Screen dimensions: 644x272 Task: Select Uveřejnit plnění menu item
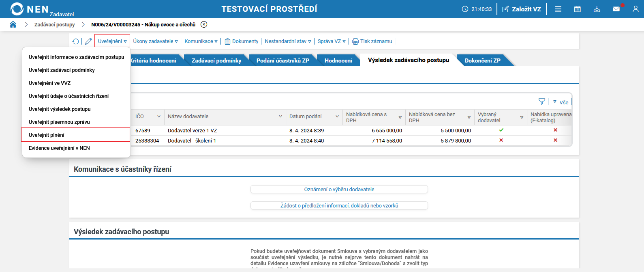(47, 135)
